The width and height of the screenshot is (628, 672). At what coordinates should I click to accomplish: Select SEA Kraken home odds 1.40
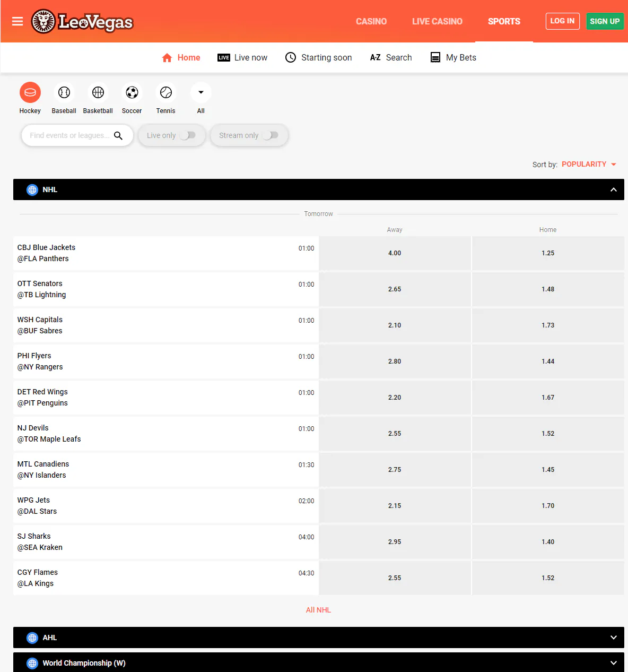click(548, 542)
